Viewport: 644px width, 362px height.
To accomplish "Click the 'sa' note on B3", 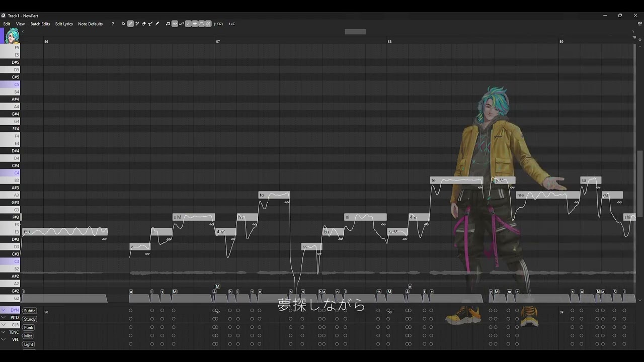I will [591, 180].
